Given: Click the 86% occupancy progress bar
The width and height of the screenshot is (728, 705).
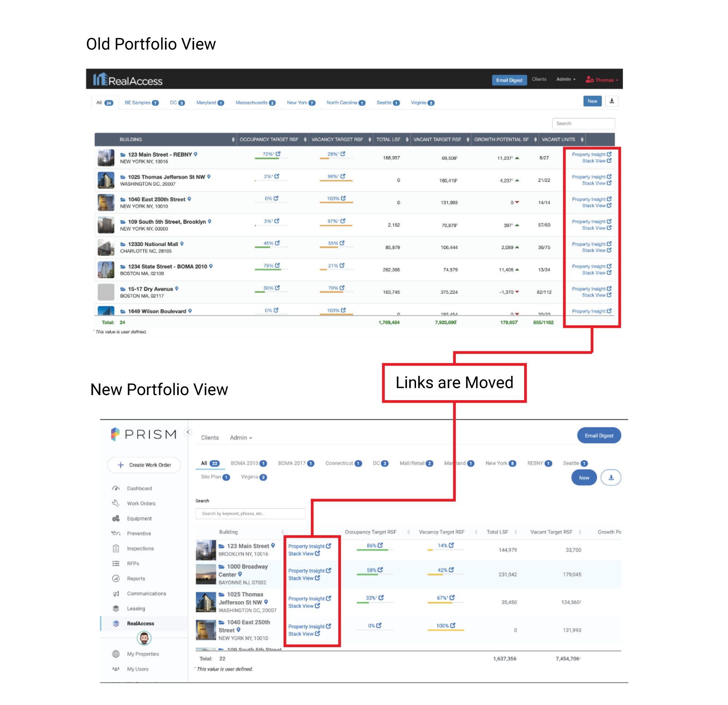Looking at the screenshot, I should tap(375, 549).
